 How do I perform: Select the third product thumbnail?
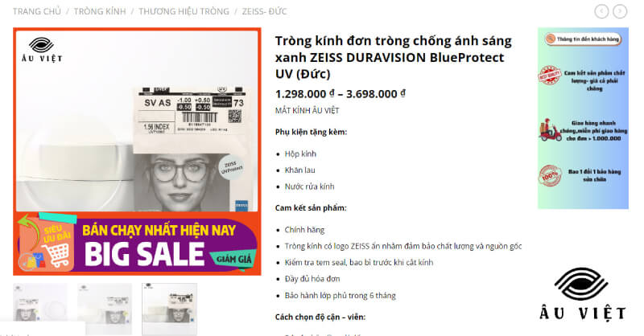(x=169, y=309)
